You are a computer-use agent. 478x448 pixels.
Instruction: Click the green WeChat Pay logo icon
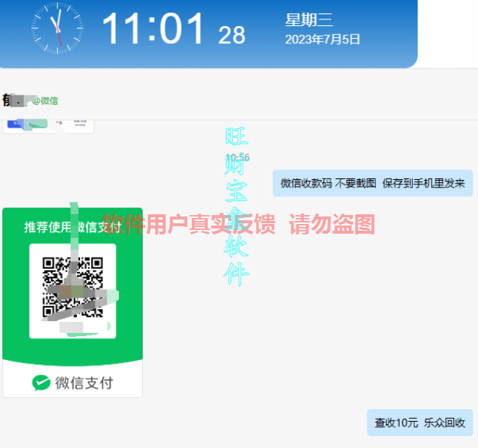[41, 383]
